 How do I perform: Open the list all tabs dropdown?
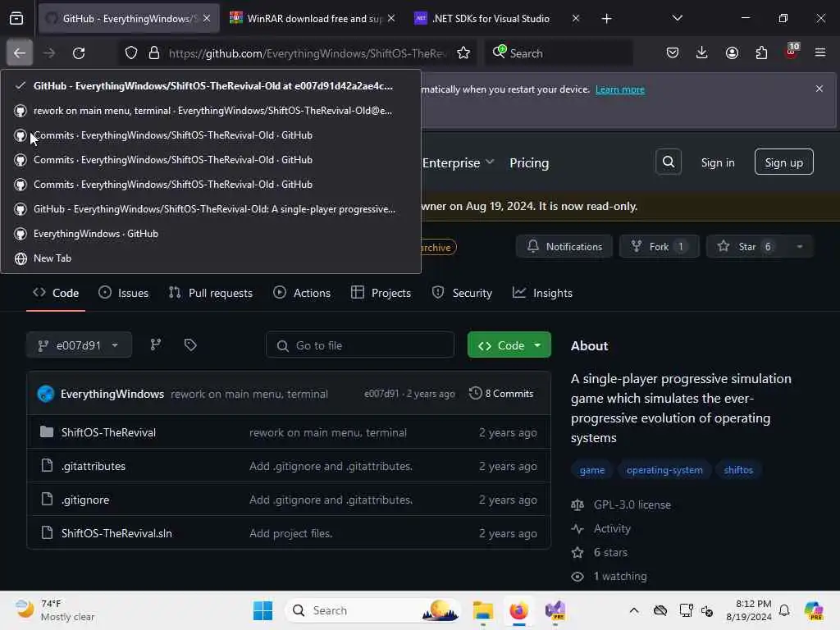click(x=677, y=19)
